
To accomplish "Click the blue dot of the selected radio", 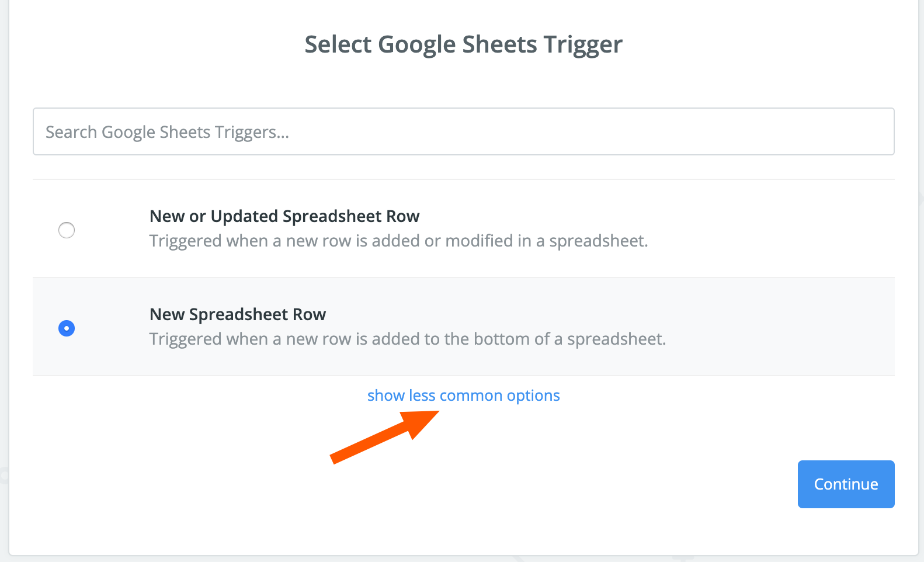I will 67,328.
